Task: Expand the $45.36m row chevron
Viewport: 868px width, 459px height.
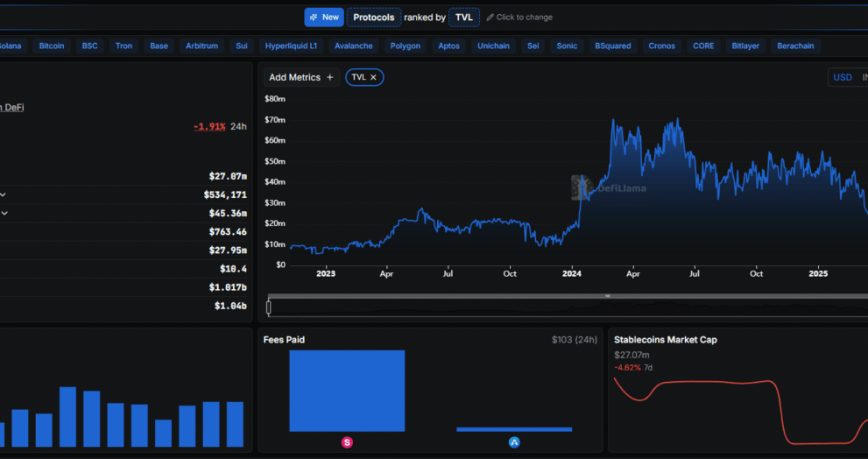Action: tap(4, 213)
